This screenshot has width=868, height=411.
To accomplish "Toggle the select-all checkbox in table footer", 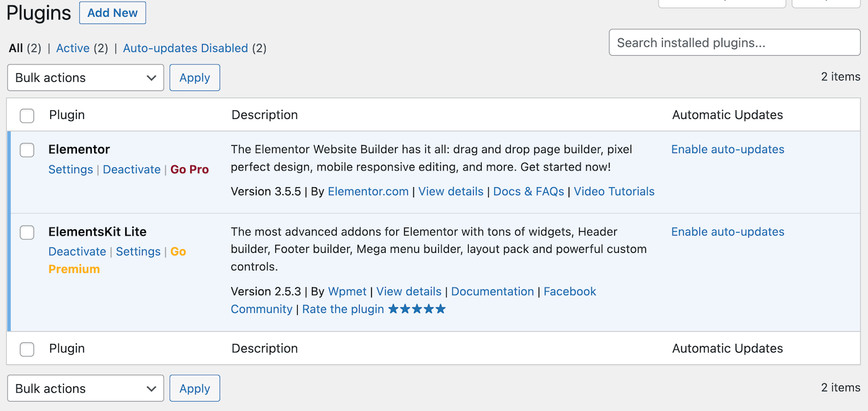I will pos(27,349).
